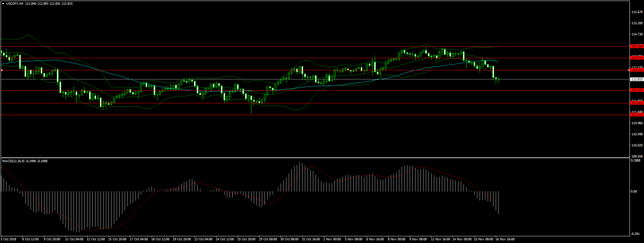Click the 11 Oct 04:00 time label
Screen dimensions: 644x243
[x=74, y=239]
